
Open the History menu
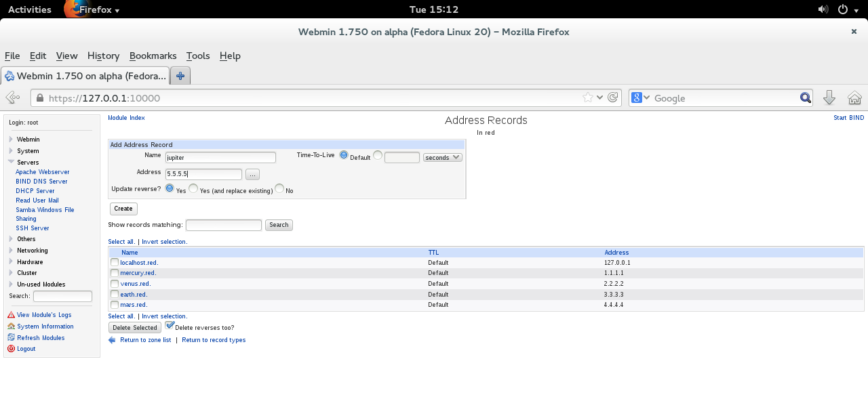point(103,56)
